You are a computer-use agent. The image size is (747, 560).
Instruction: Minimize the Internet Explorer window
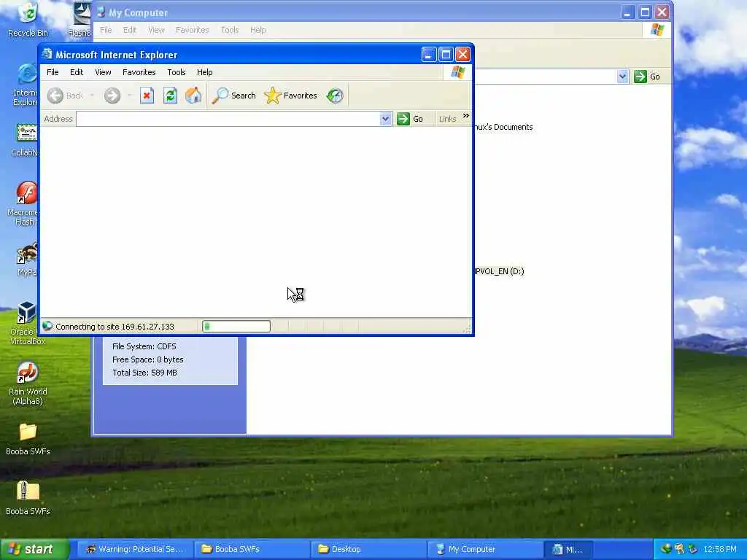tap(428, 54)
